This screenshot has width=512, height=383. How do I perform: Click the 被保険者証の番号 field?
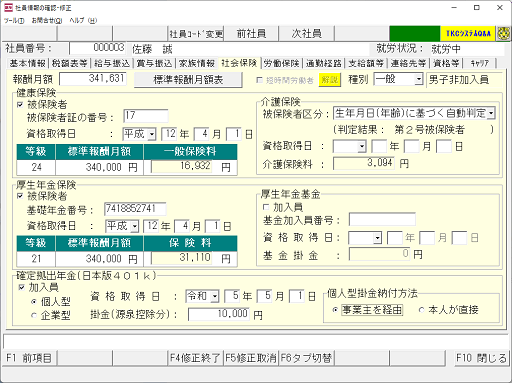point(146,116)
